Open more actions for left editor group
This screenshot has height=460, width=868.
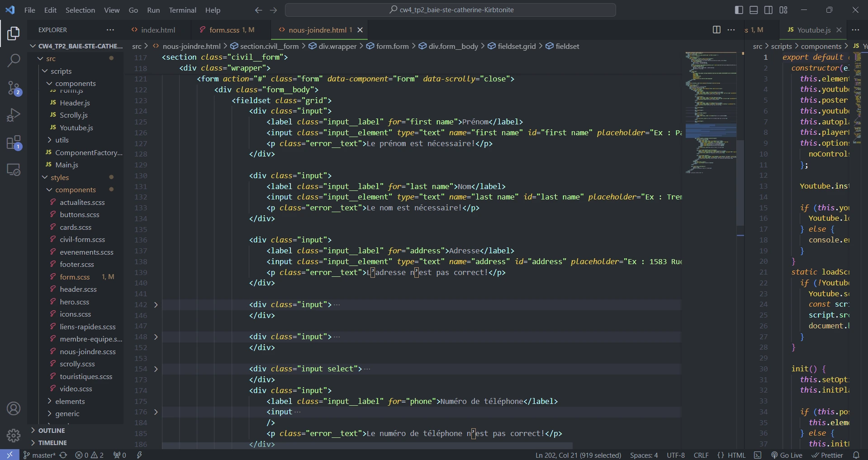(731, 30)
